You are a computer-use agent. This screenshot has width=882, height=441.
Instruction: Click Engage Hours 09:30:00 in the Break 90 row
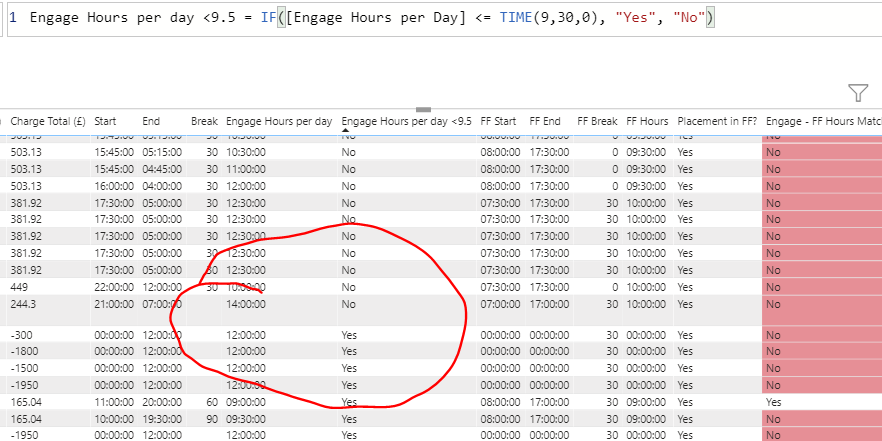tap(246, 418)
